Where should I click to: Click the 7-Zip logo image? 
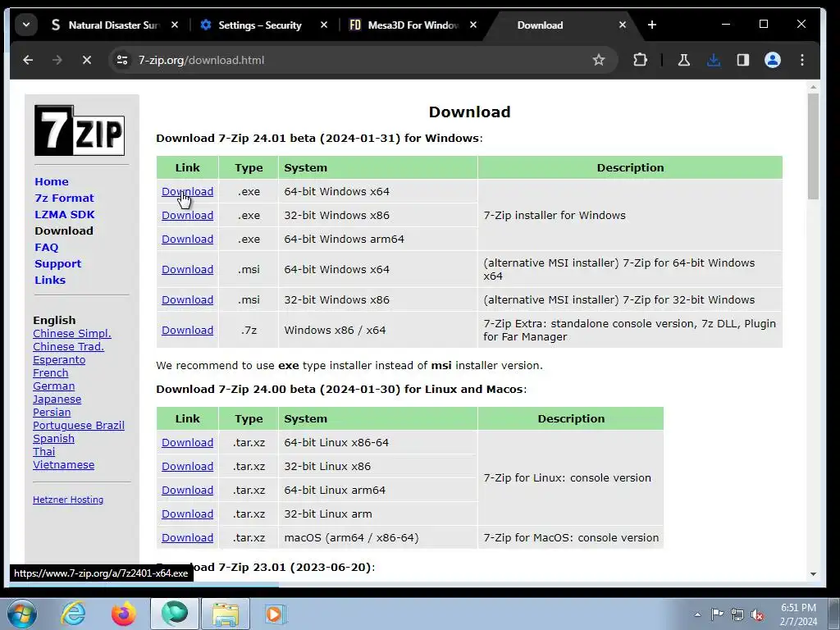(x=80, y=130)
